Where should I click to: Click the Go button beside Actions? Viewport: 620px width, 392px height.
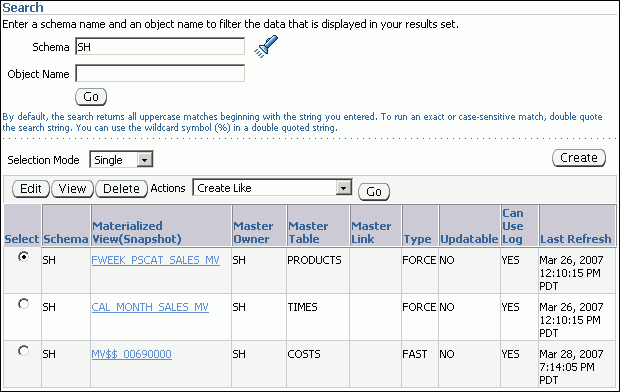(374, 192)
